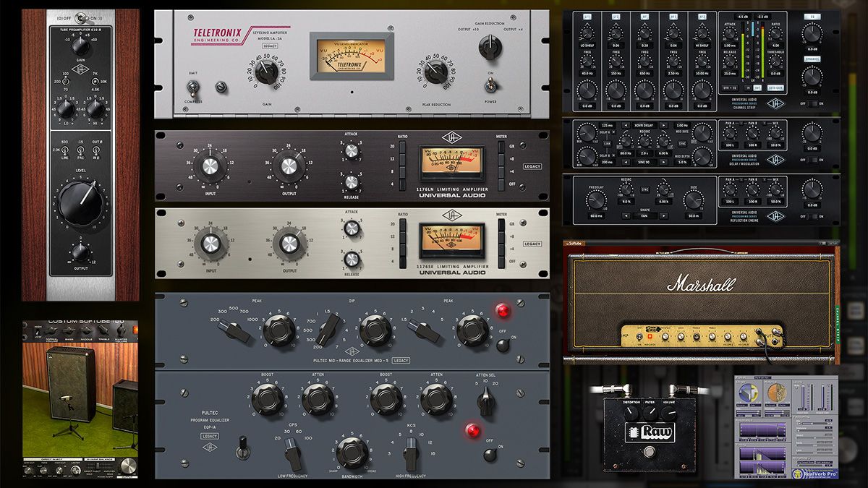Set 1176LN meter button to OFF
Screen dimensions: 868x488
click(501, 187)
